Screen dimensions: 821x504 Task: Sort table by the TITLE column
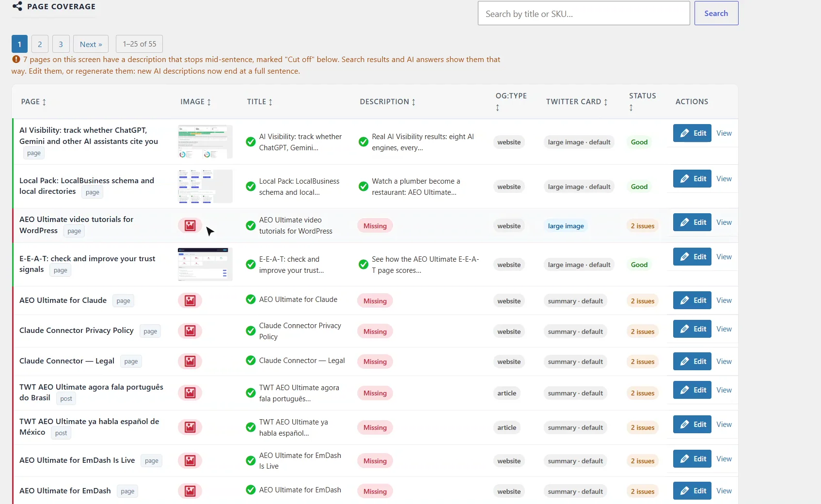tap(260, 102)
